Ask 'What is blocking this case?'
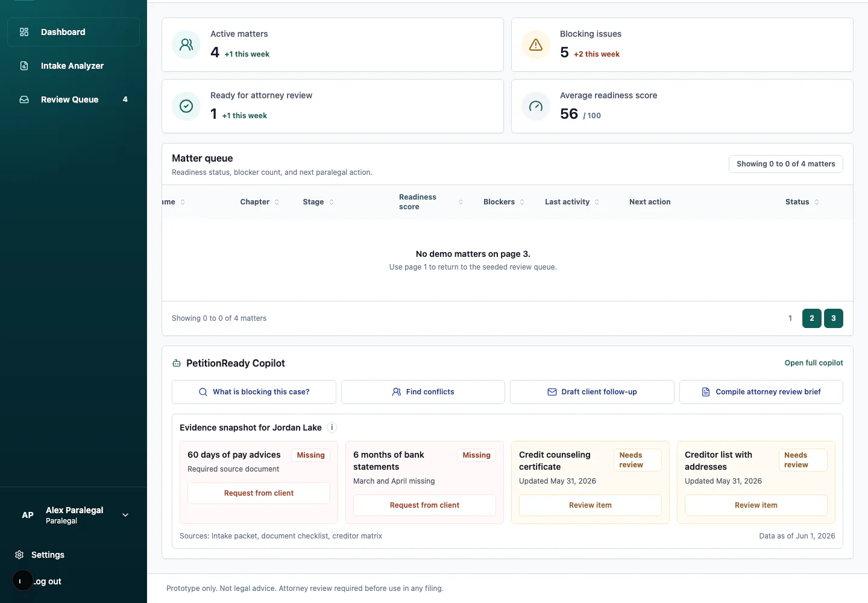Screen dimensions: 868x603 point(254,392)
